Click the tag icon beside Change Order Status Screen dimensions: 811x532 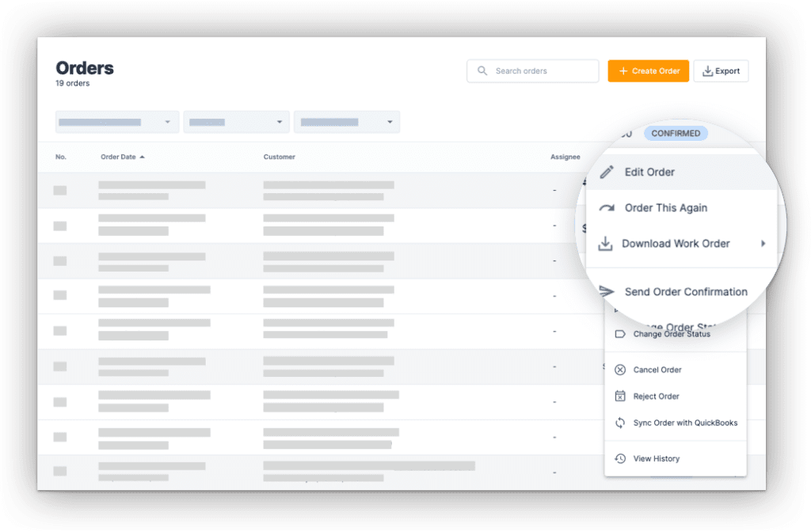tap(620, 334)
